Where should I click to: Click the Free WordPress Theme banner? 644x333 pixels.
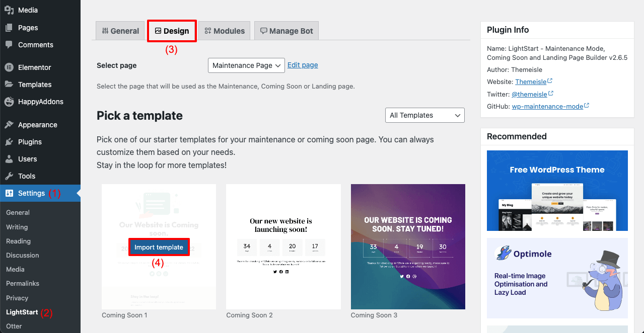click(x=557, y=191)
